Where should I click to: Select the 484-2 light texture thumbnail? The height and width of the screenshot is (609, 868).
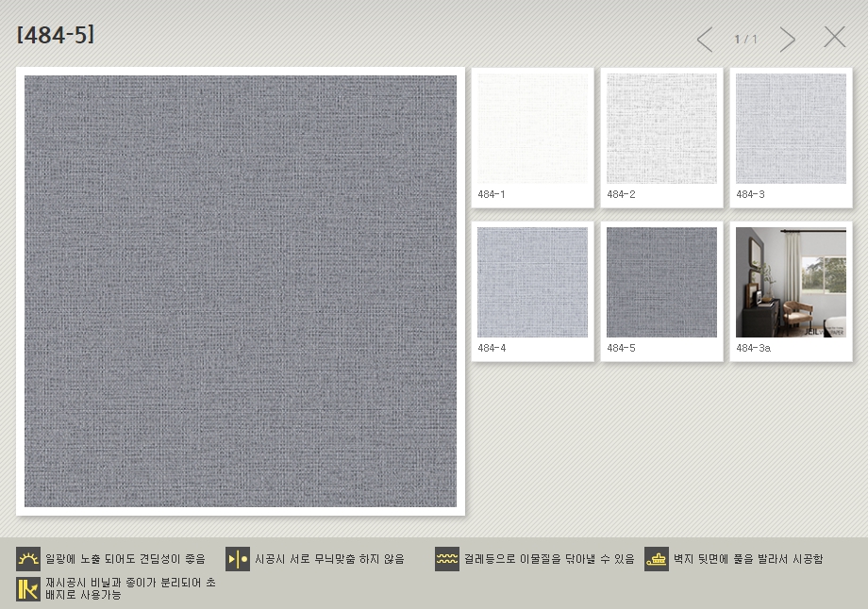point(661,128)
